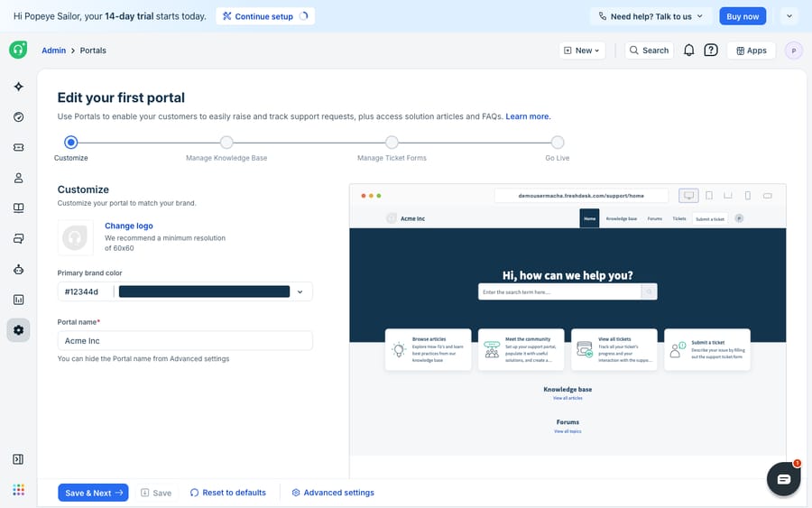Select the Manage Ticket Forms step circle
This screenshot has height=508, width=812.
(x=392, y=142)
